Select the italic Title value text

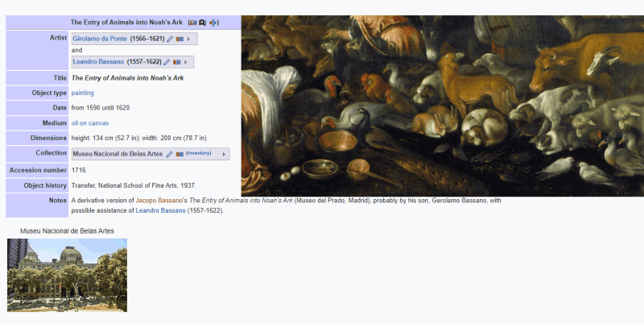click(128, 77)
